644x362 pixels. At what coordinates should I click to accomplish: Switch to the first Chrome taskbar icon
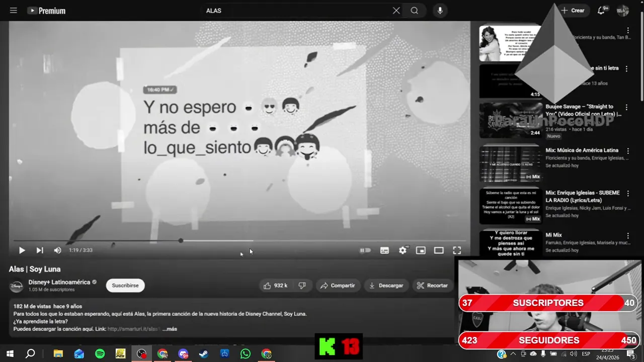162,354
